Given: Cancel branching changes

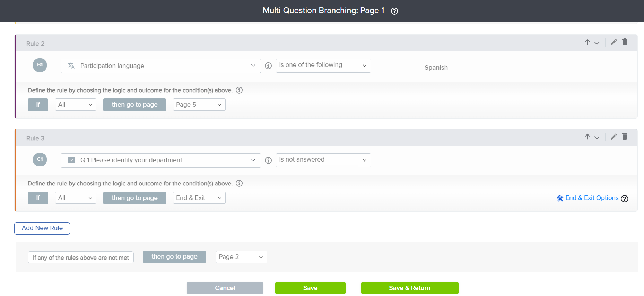Looking at the screenshot, I should point(225,288).
